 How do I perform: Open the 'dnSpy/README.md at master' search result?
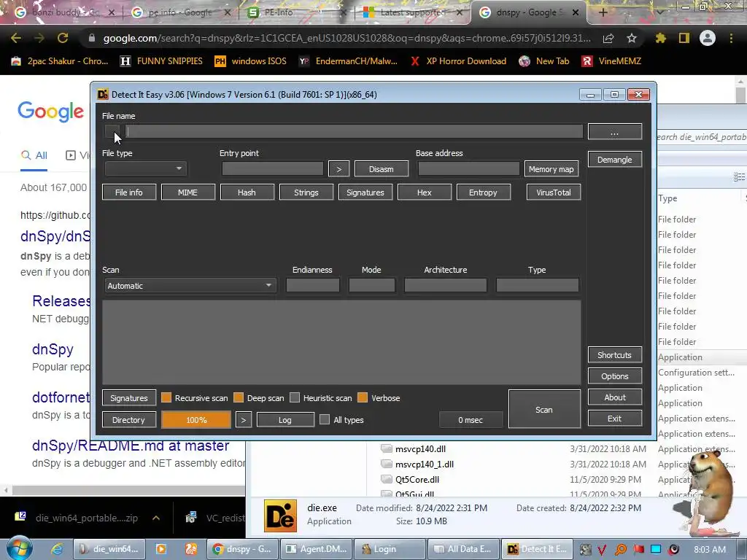(x=131, y=446)
